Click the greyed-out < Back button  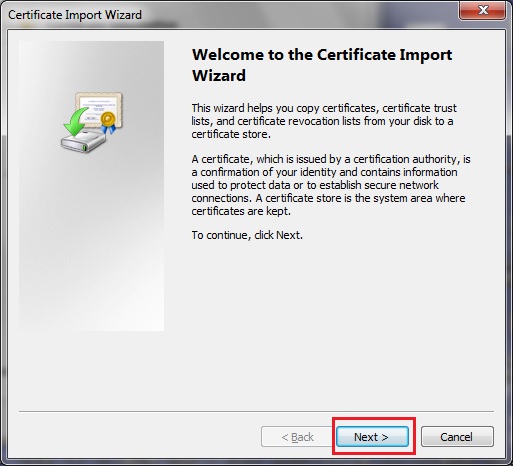pyautogui.click(x=297, y=436)
